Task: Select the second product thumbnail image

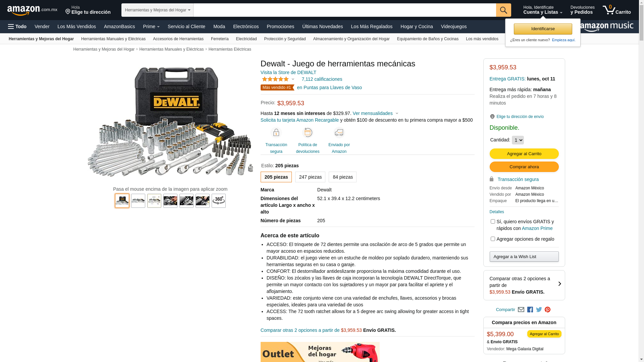Action: click(x=138, y=201)
